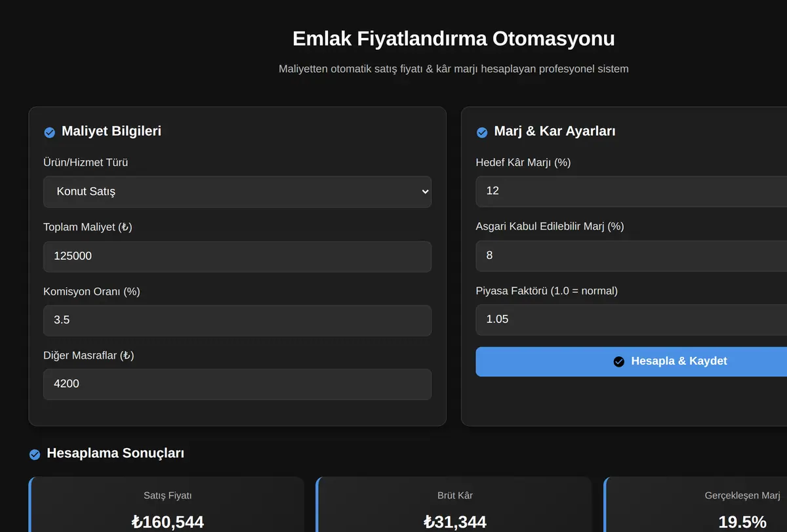The height and width of the screenshot is (532, 787).
Task: Focus the Komisyon Oranı field showing 3.5
Action: [237, 320]
